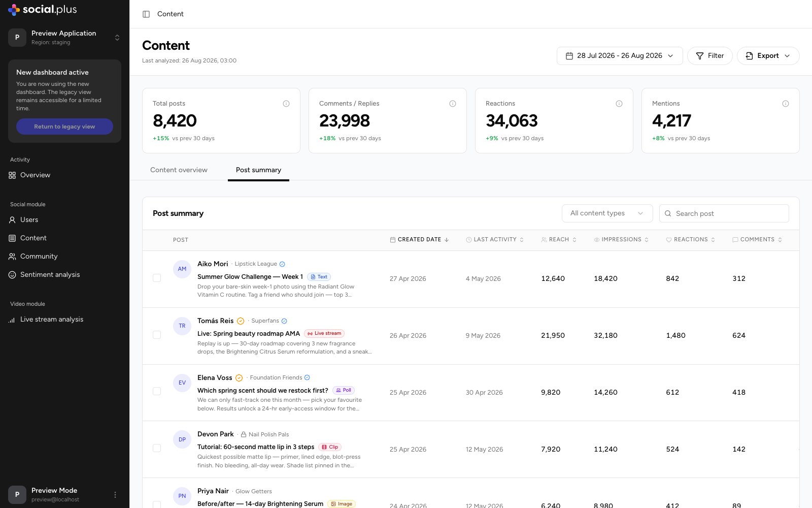Click the Community people icon
The width and height of the screenshot is (812, 508).
point(12,257)
